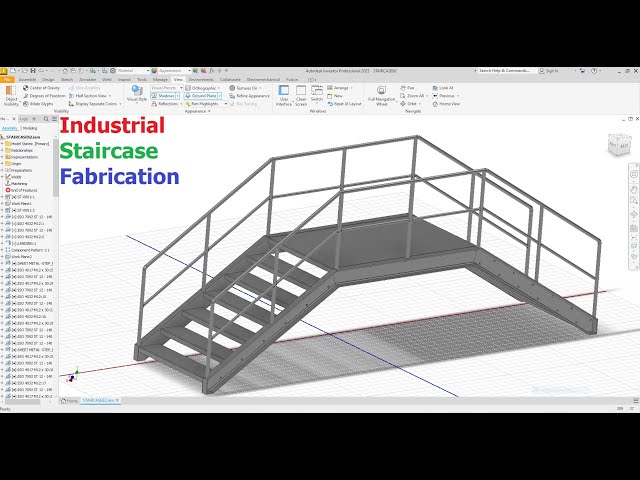The width and height of the screenshot is (640, 480).
Task: Toggle Textures On setting
Action: coord(243,88)
